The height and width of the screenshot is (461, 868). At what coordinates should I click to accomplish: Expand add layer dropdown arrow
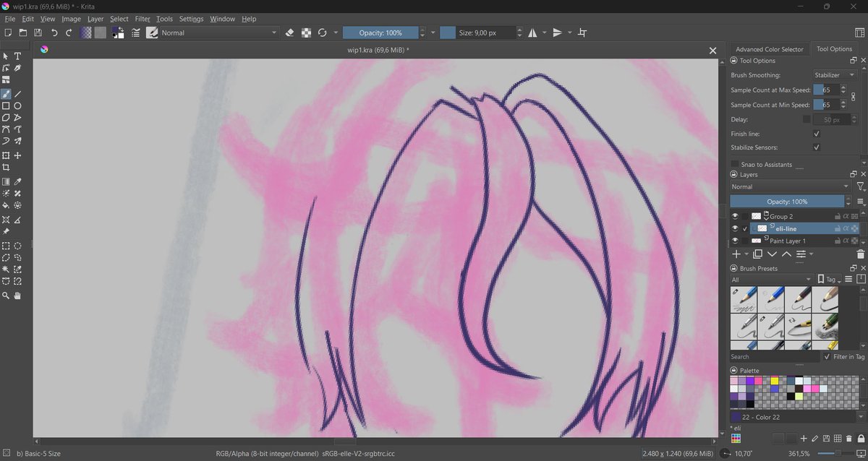[x=746, y=254]
